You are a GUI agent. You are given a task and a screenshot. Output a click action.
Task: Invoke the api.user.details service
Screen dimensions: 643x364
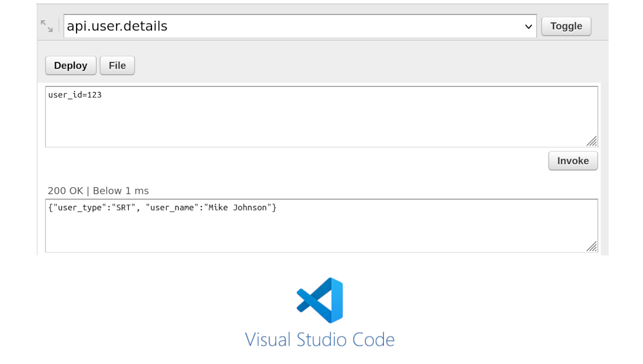573,161
